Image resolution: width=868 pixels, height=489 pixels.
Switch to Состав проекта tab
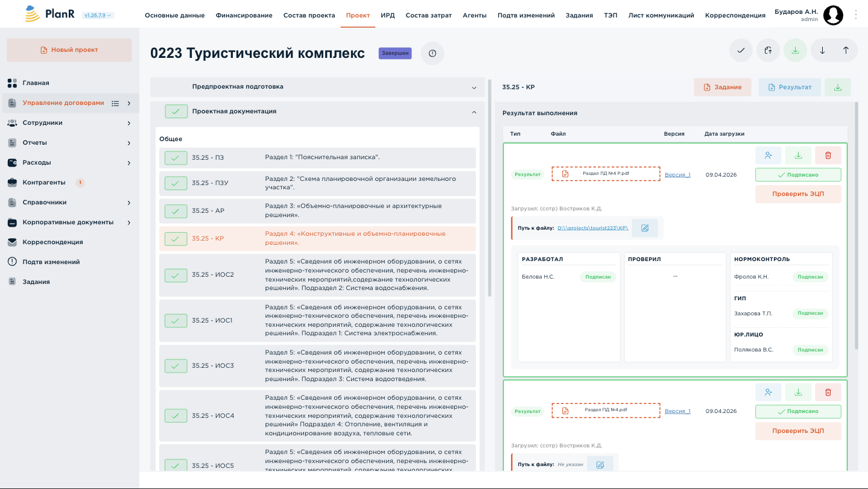pos(309,15)
